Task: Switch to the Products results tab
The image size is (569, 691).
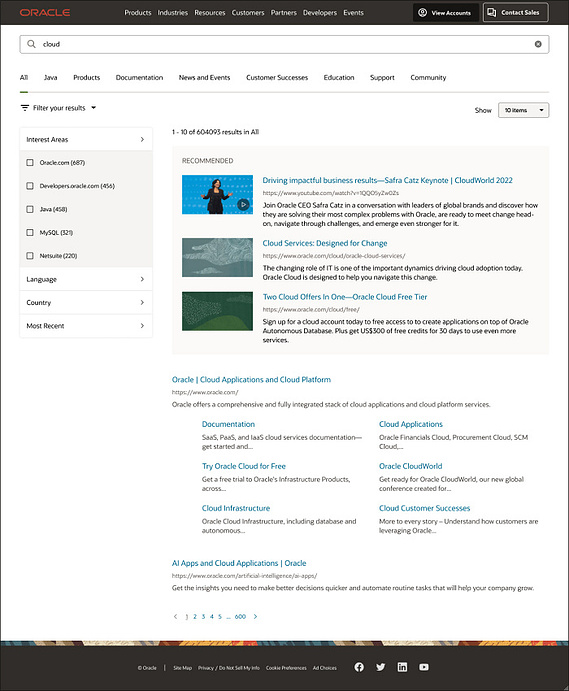Action: [86, 78]
